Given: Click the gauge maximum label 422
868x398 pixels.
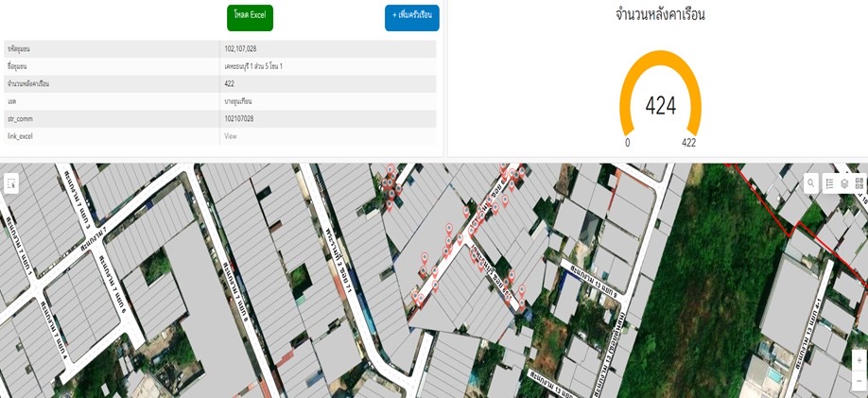Looking at the screenshot, I should (689, 143).
